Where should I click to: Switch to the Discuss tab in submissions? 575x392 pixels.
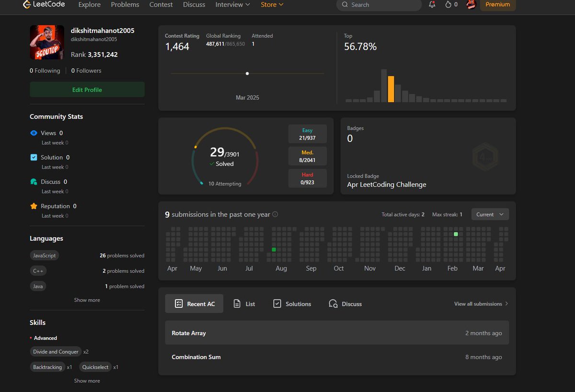[x=345, y=304]
